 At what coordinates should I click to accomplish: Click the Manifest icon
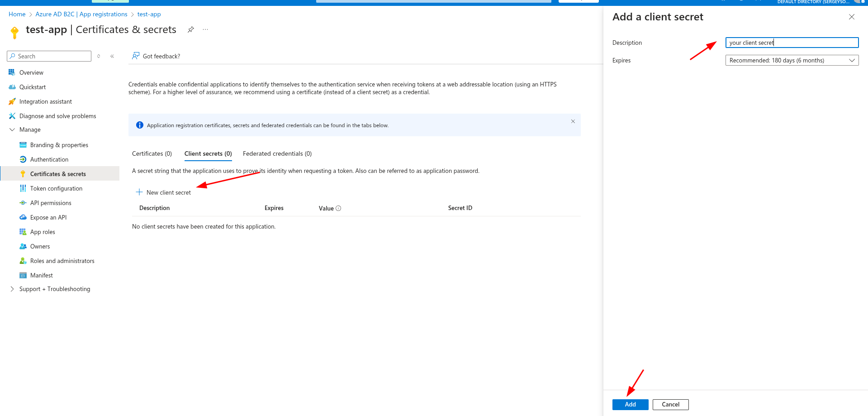[x=23, y=275]
